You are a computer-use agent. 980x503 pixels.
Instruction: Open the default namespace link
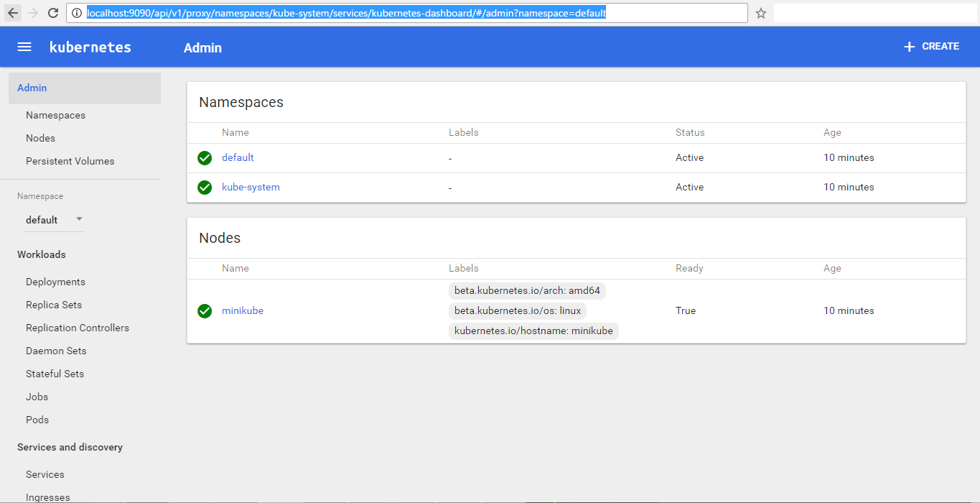coord(238,157)
